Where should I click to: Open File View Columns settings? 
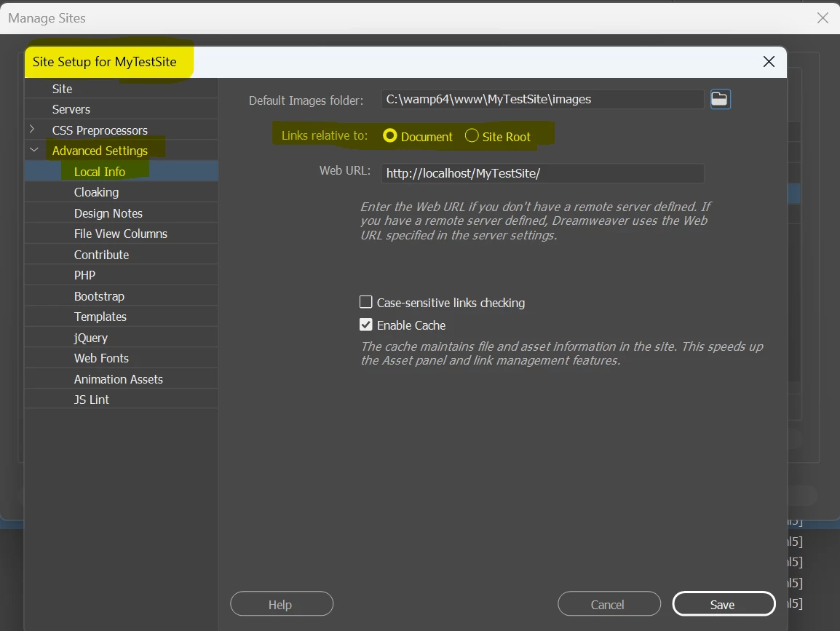121,234
